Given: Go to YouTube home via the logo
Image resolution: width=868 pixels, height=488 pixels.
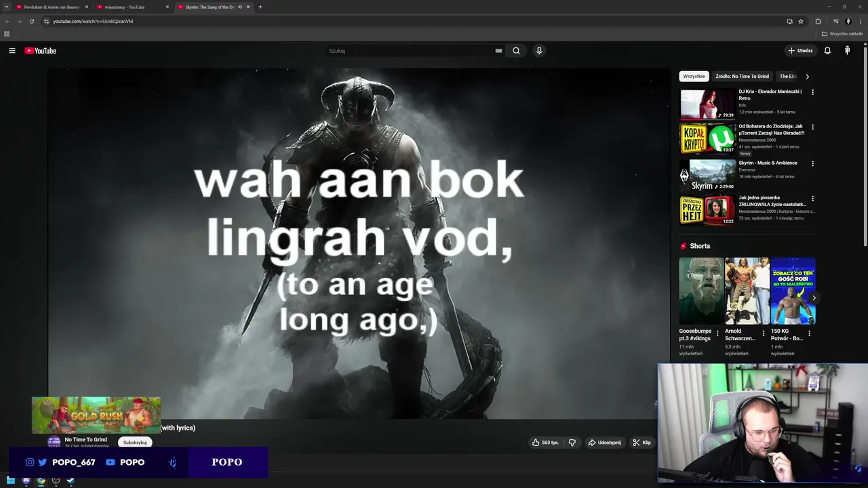Looking at the screenshot, I should pos(40,51).
